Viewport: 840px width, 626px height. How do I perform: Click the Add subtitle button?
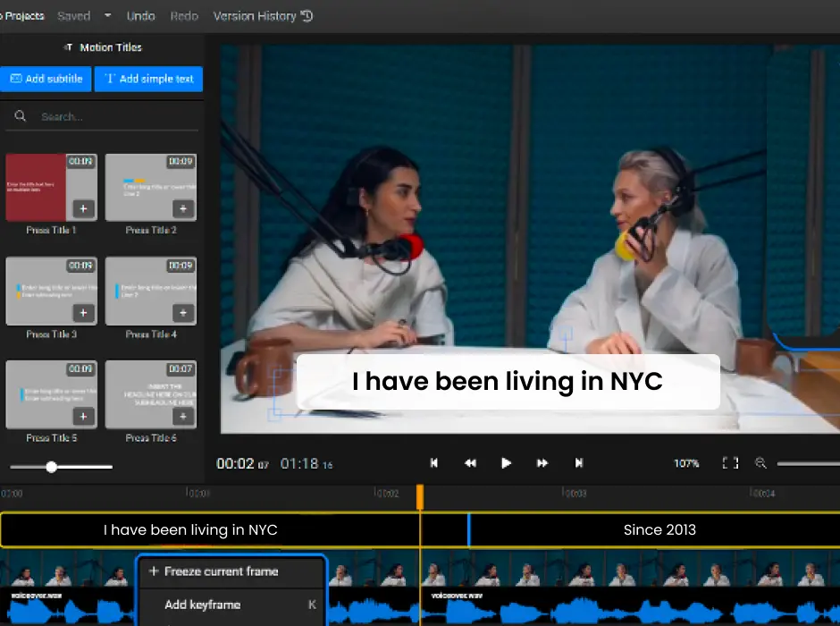[46, 79]
